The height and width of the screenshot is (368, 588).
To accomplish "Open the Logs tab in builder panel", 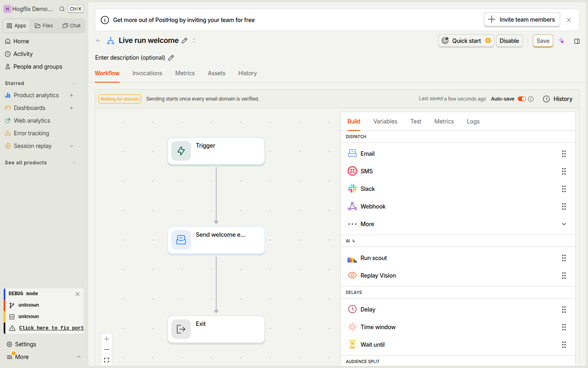I will click(x=473, y=121).
